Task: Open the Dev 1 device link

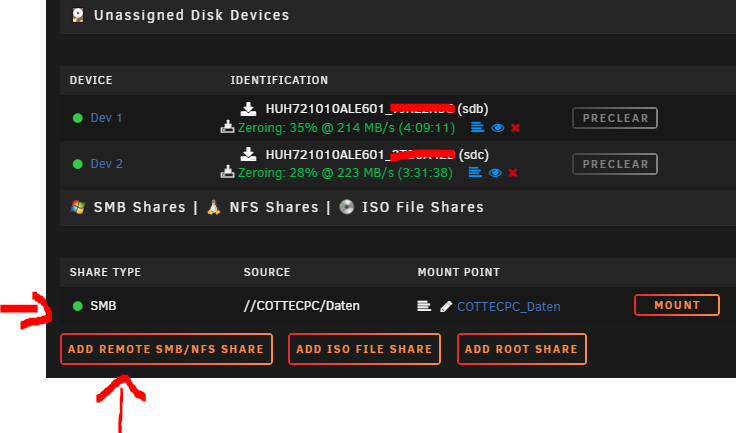Action: click(x=106, y=117)
